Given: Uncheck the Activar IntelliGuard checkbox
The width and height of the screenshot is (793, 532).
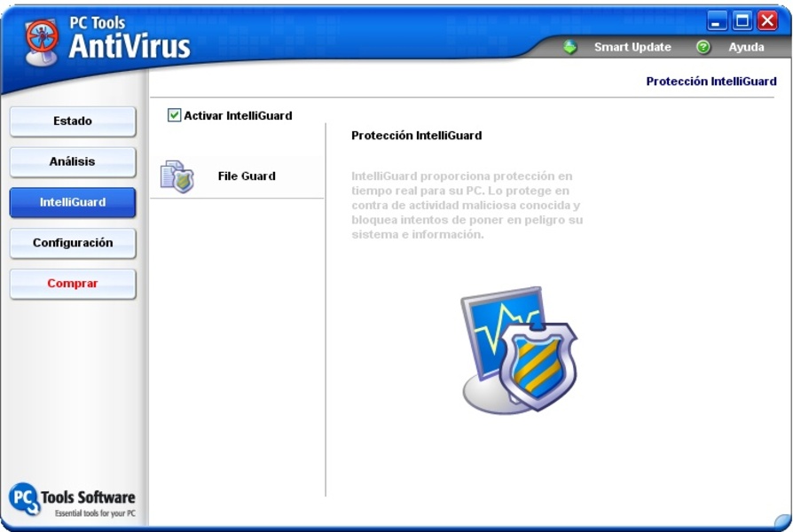Looking at the screenshot, I should (174, 115).
